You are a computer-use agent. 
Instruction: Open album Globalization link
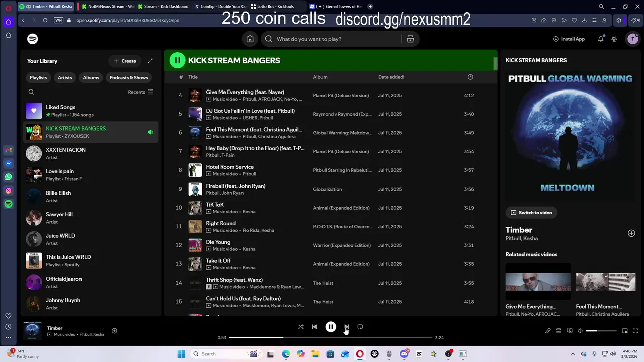[x=327, y=189]
